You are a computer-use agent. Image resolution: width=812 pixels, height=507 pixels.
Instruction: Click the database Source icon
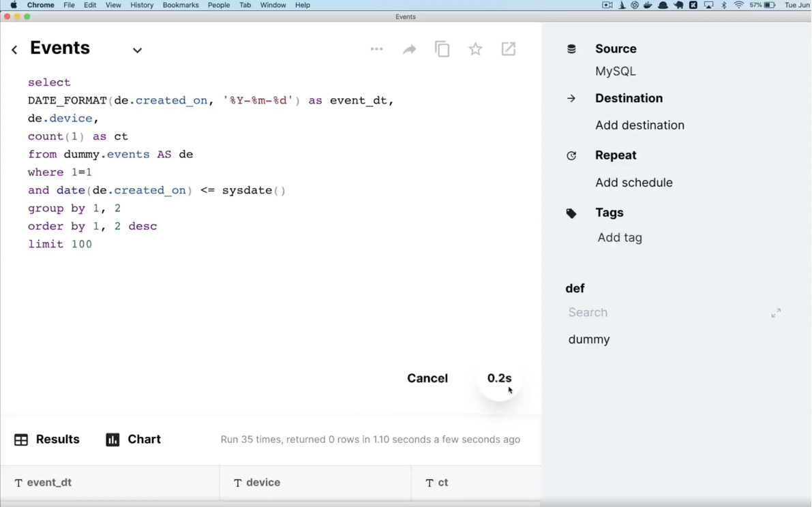(x=571, y=49)
